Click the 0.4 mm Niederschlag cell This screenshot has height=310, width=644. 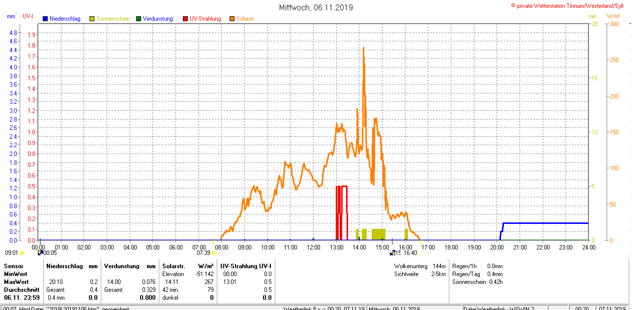tap(56, 298)
